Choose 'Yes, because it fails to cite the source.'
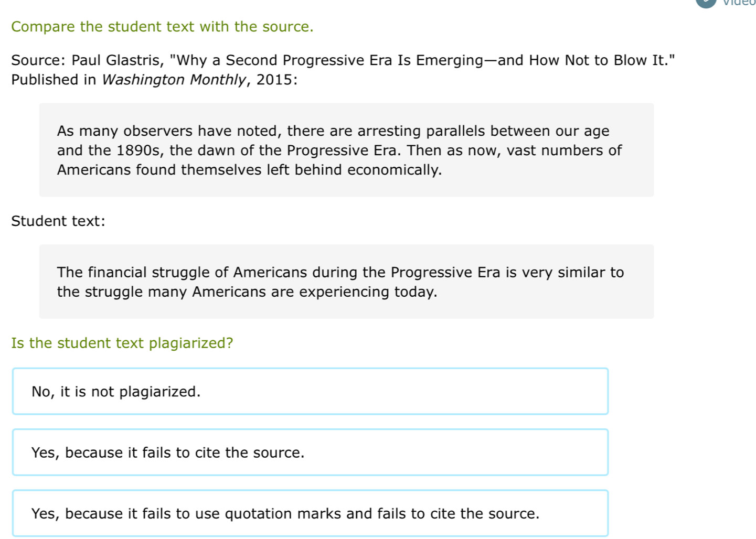 coord(310,452)
